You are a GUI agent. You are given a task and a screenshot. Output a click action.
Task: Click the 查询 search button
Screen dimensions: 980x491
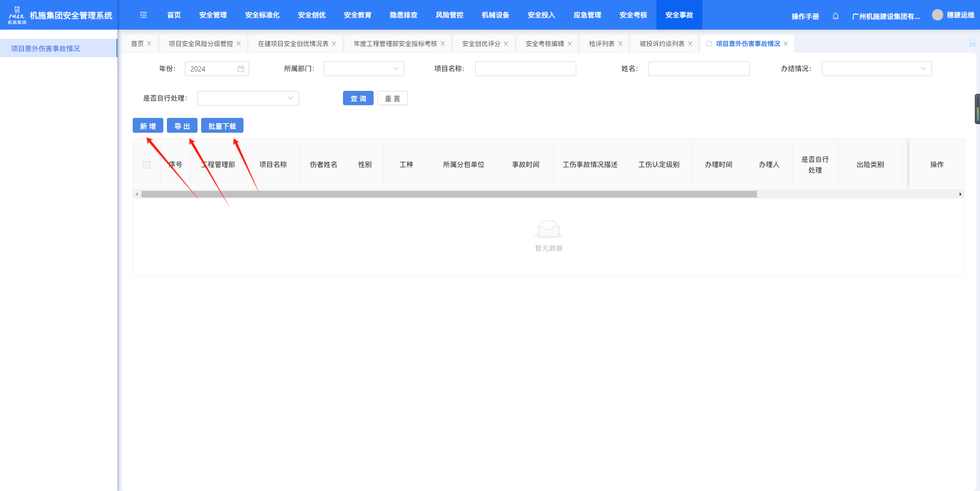pyautogui.click(x=358, y=99)
